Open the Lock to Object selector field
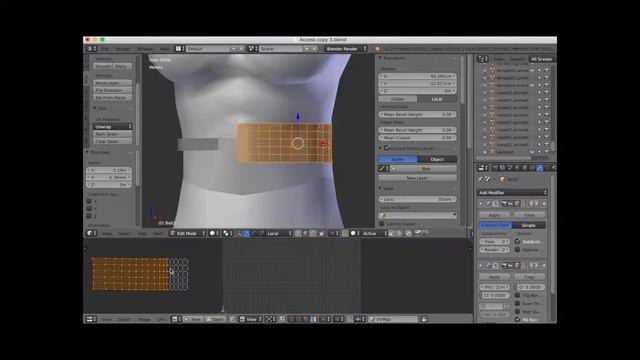The width and height of the screenshot is (640, 360). click(x=417, y=215)
